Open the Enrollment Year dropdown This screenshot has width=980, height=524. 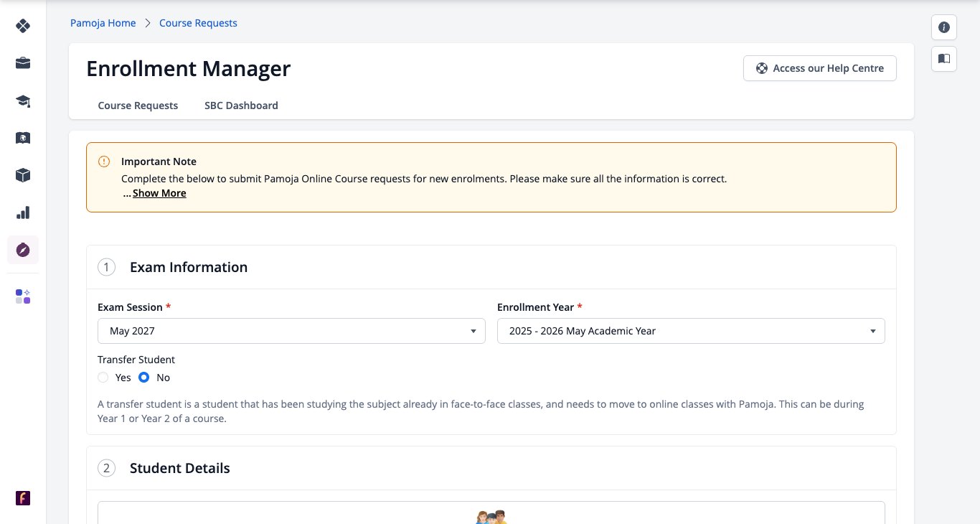pyautogui.click(x=691, y=331)
